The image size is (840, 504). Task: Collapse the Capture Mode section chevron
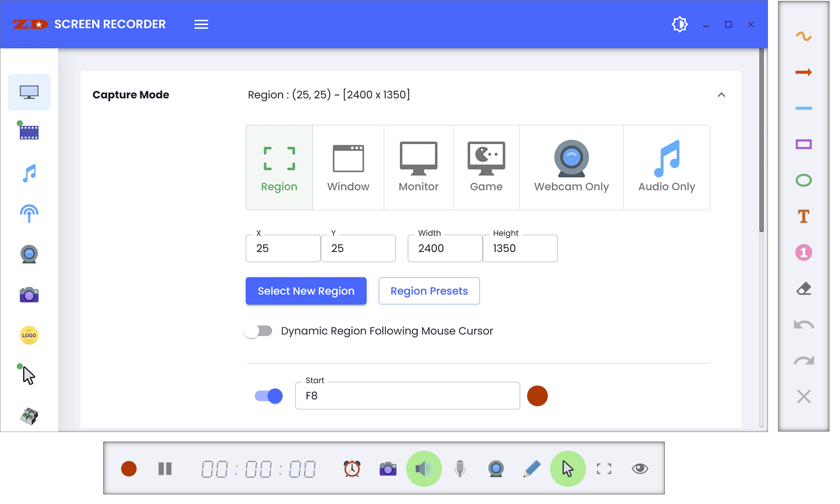coord(721,95)
